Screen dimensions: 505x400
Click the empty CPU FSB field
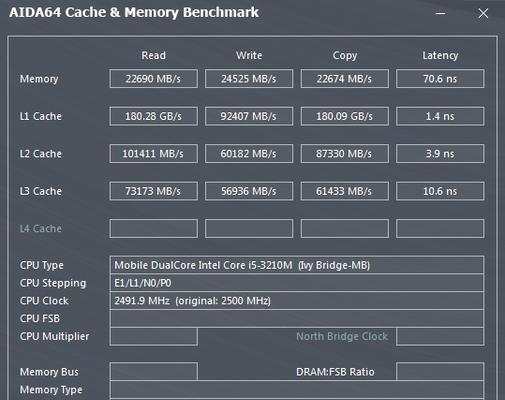click(x=297, y=319)
